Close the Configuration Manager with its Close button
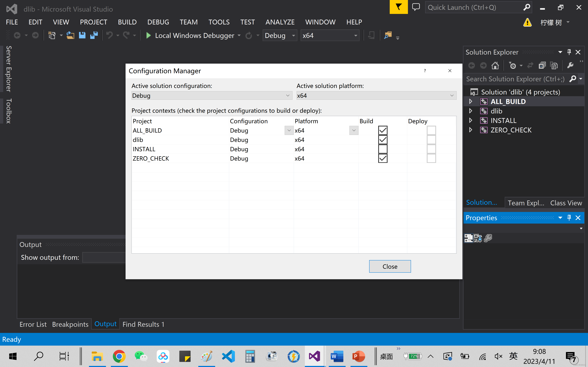This screenshot has height=367, width=588. point(390,266)
